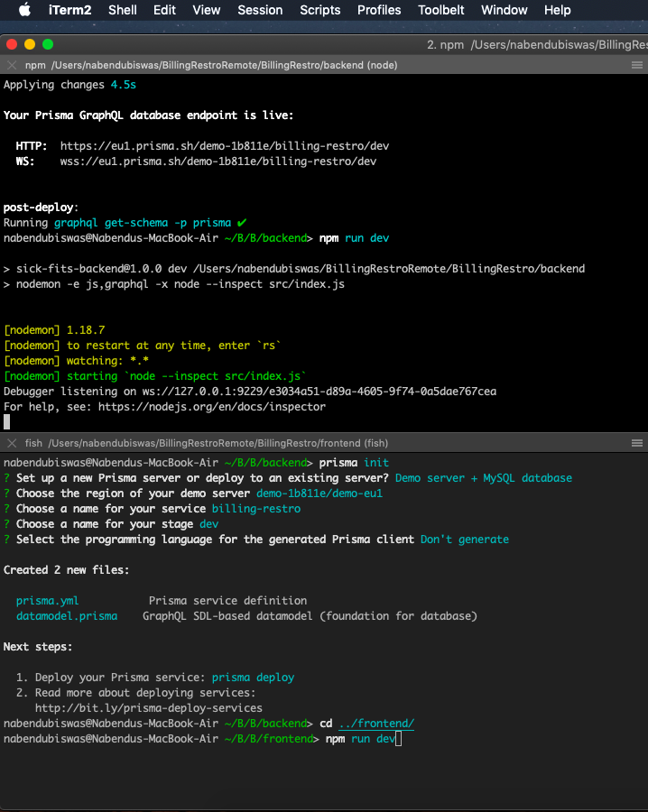The width and height of the screenshot is (648, 812).
Task: Open the frontend pane hamburger menu
Action: (x=637, y=443)
